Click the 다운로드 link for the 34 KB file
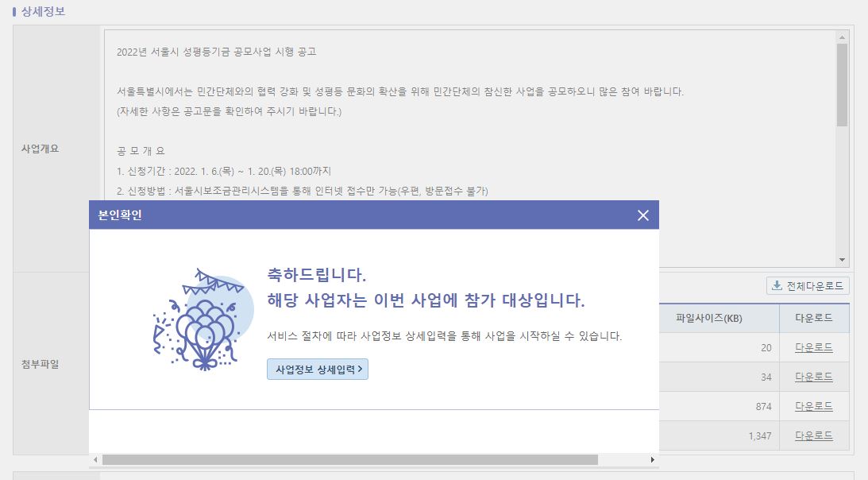This screenshot has width=868, height=480. coord(814,377)
